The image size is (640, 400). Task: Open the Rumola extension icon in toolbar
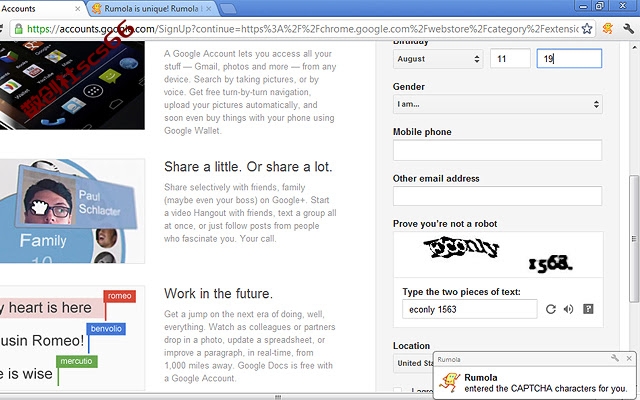608,28
